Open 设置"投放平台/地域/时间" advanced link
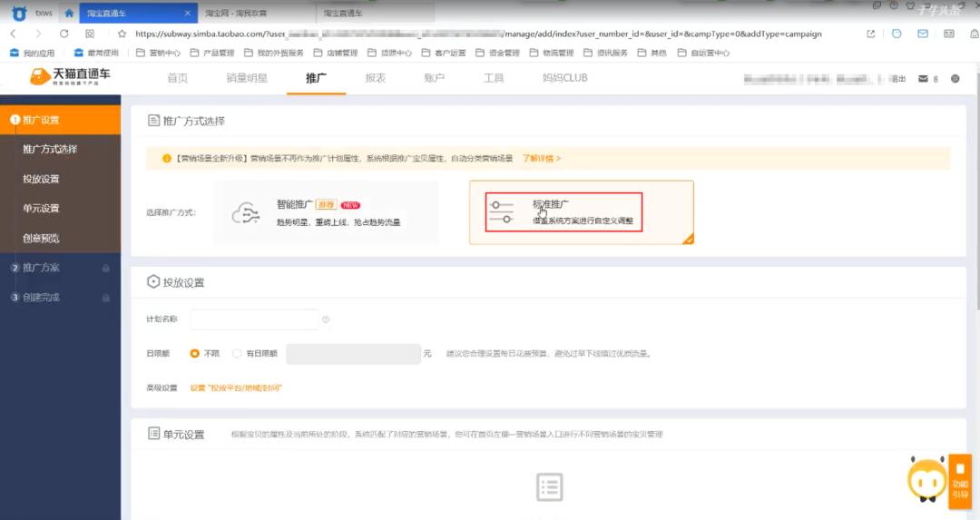Viewport: 980px width, 520px height. [x=236, y=388]
